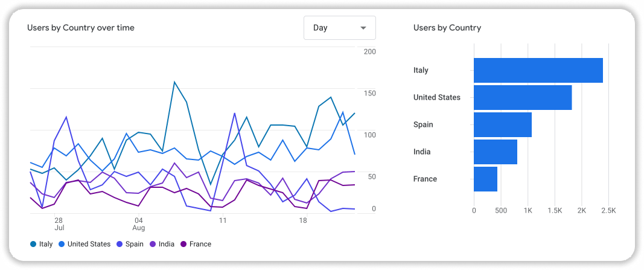Image resolution: width=644 pixels, height=270 pixels.
Task: Click the United States legend label
Action: [89, 244]
